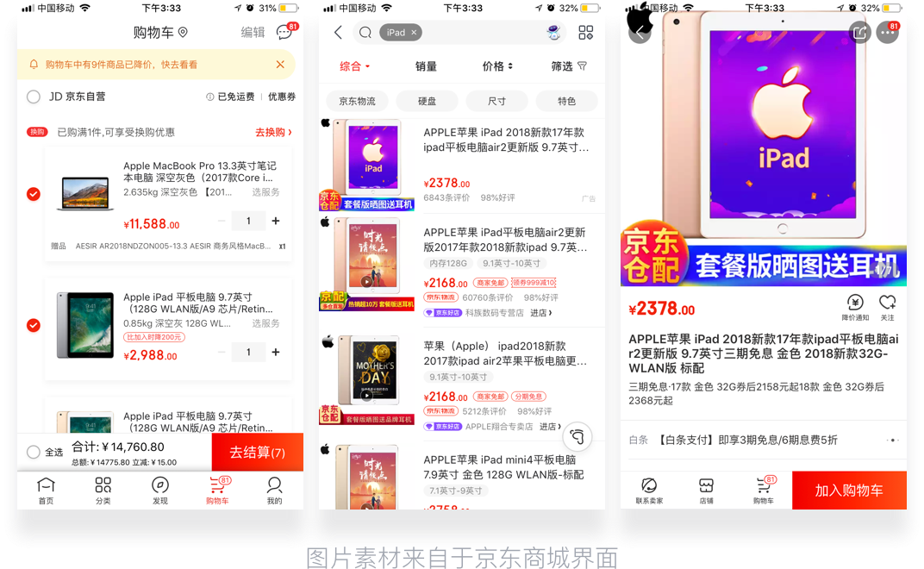
Task: Tap the bell icon in price-drop banner
Action: click(x=34, y=65)
